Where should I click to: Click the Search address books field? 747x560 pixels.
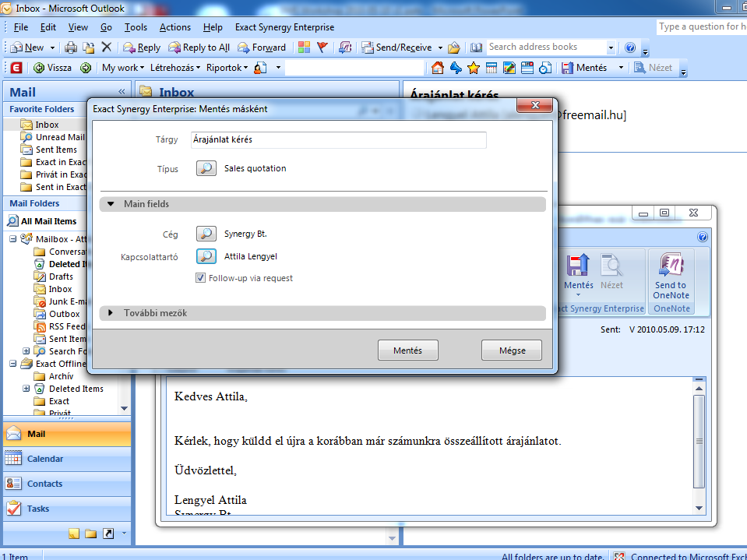[x=546, y=48]
